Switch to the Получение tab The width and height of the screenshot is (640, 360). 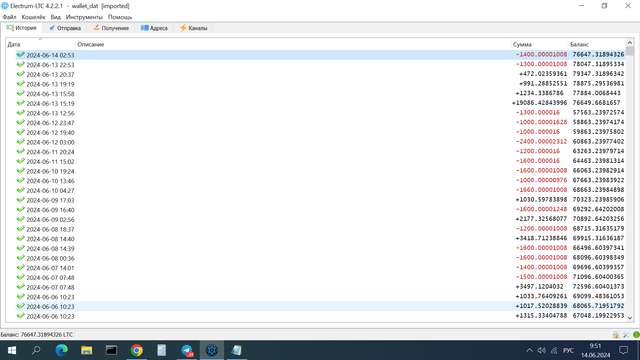click(x=111, y=28)
